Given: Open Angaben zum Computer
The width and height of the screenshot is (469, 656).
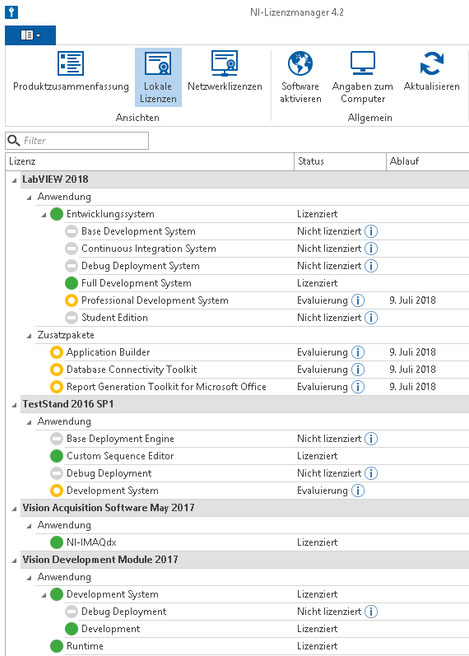Looking at the screenshot, I should click(x=362, y=77).
